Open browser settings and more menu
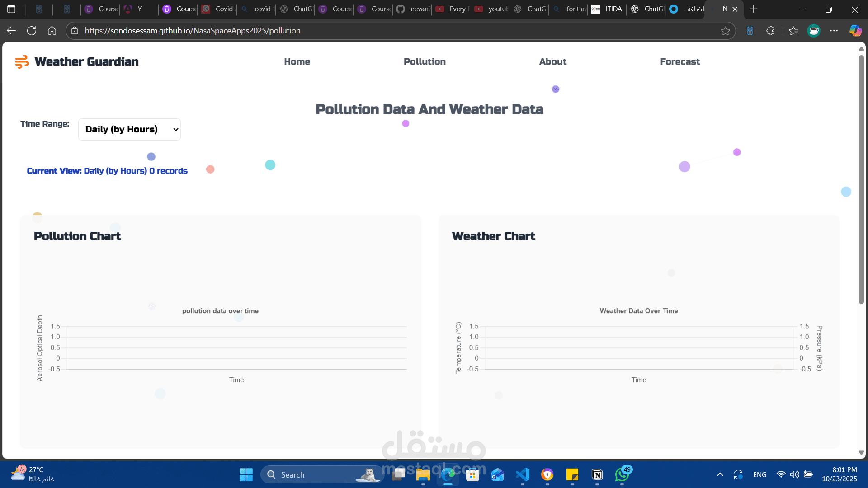This screenshot has height=488, width=868. (834, 31)
